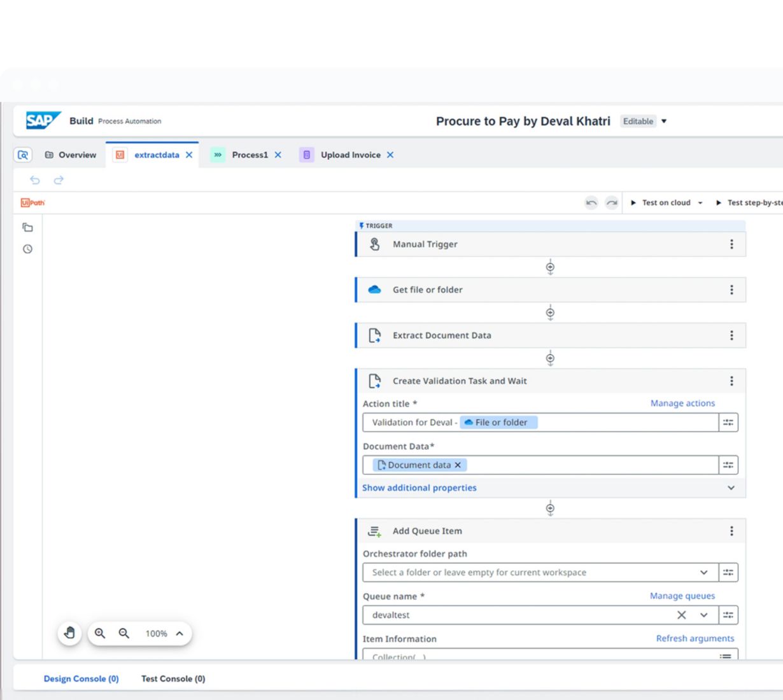Click the hand pan tool icon

point(69,633)
